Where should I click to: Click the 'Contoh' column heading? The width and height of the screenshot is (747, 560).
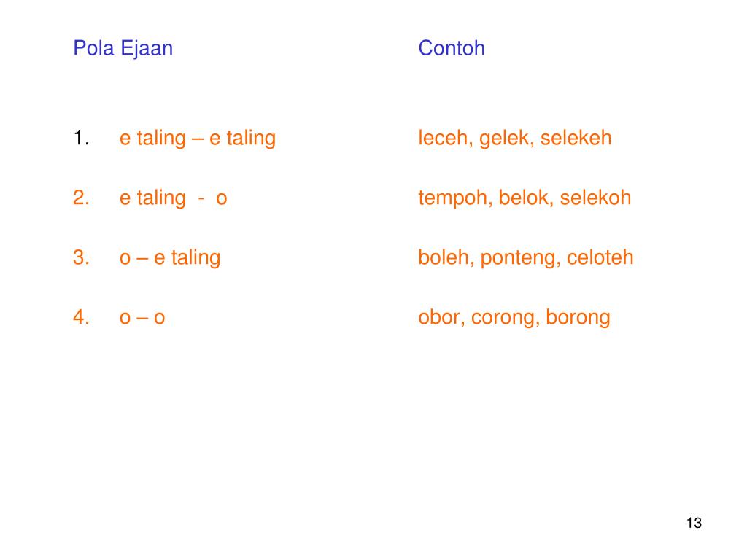(x=451, y=48)
